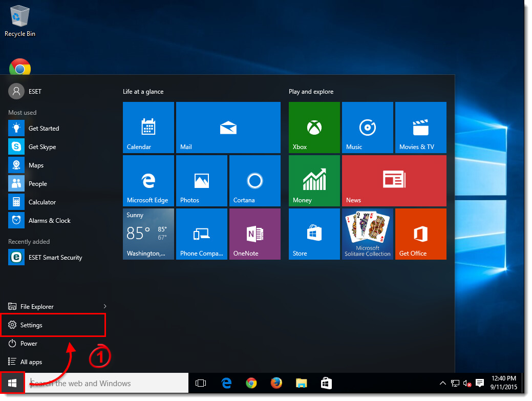The height and width of the screenshot is (401, 532).
Task: Open the Store tile
Action: point(314,234)
